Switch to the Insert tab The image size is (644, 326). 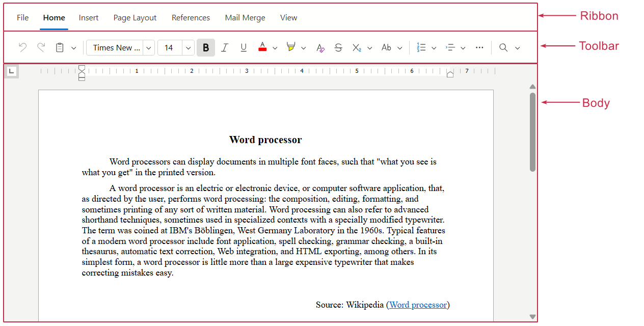pos(89,18)
